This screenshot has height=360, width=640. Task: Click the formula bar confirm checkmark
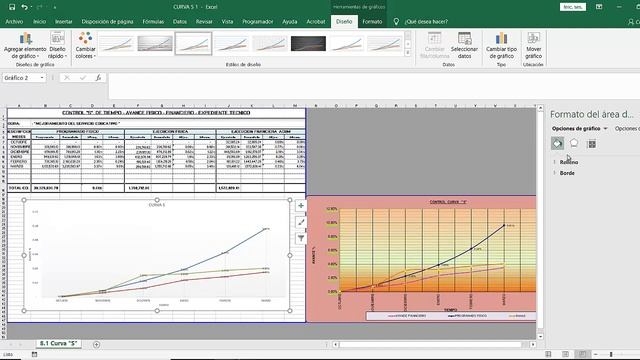pos(83,78)
